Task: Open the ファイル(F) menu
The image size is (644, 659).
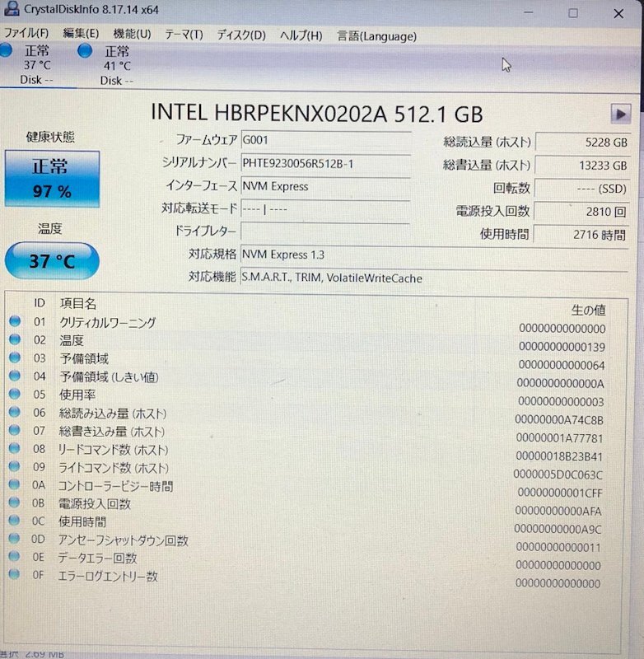Action: [x=26, y=33]
